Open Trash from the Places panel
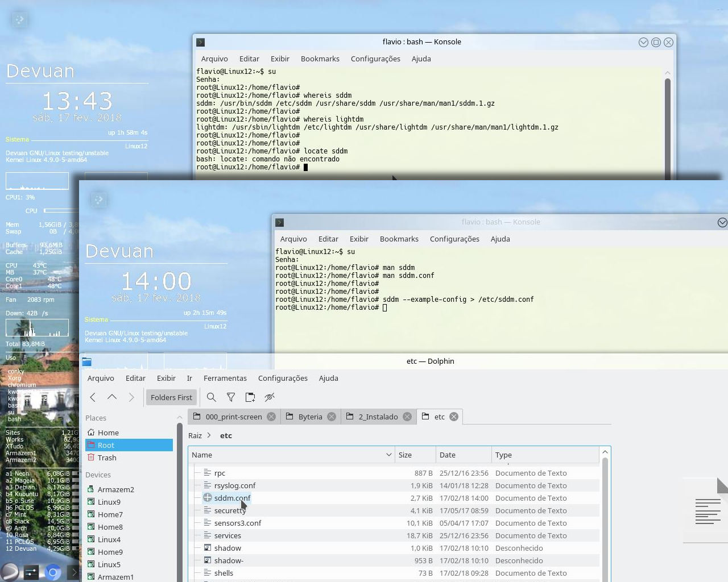The height and width of the screenshot is (582, 728). pos(107,458)
